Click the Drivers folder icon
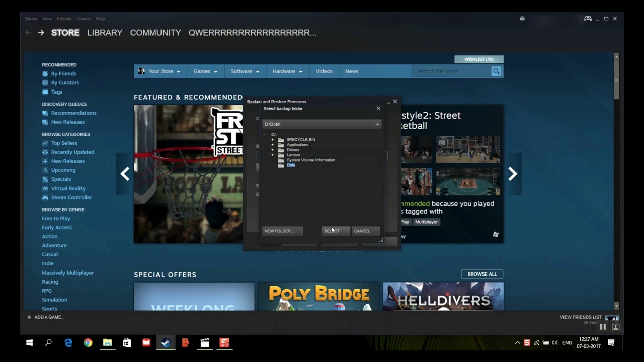This screenshot has width=644, height=362. 281,150
